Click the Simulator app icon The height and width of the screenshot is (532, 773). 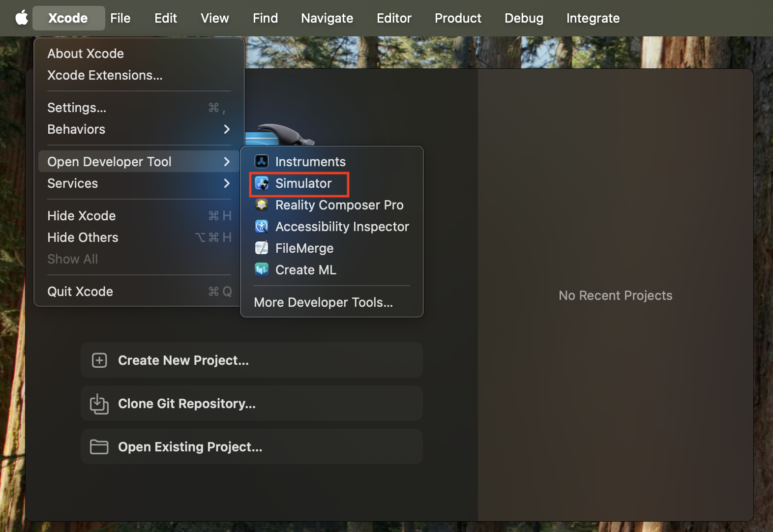(262, 183)
